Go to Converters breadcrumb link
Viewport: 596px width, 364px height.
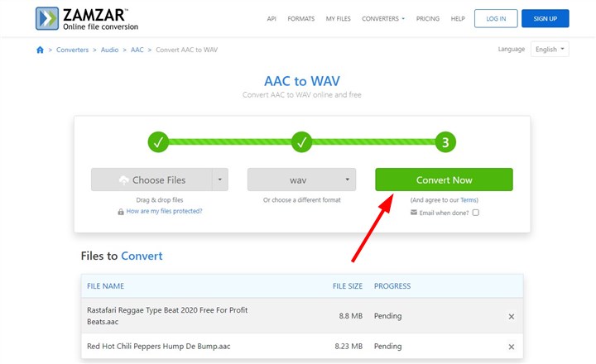(72, 50)
